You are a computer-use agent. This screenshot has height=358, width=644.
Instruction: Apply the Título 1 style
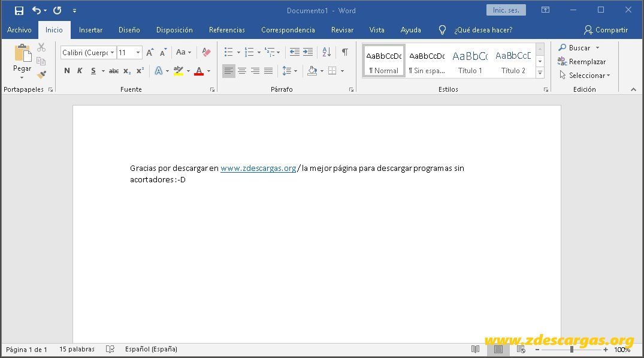coord(470,61)
